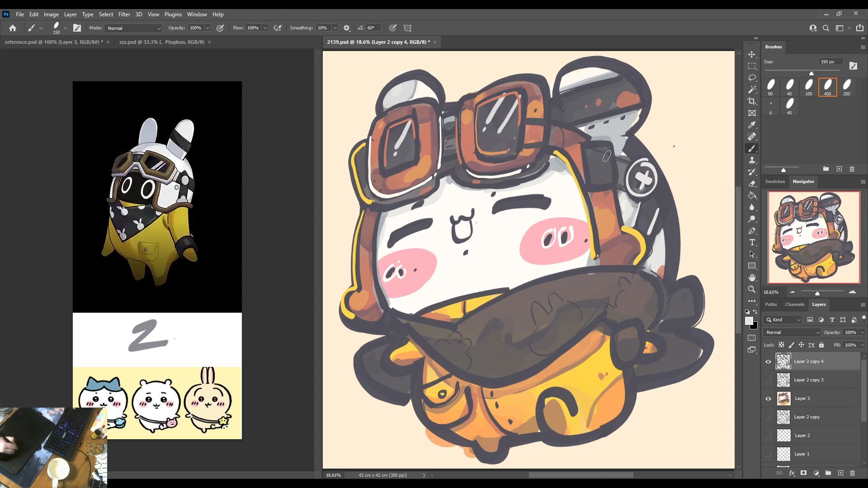Expand the layer Fill dropdown
The image size is (868, 488).
pyautogui.click(x=862, y=345)
